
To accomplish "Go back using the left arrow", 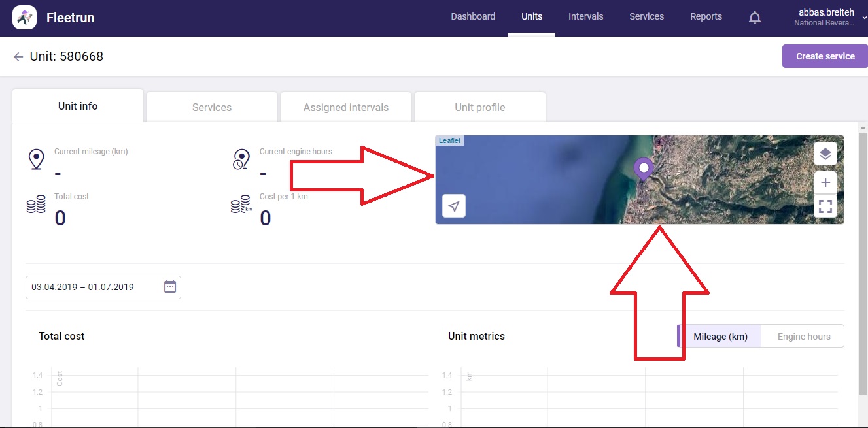I will (x=18, y=57).
